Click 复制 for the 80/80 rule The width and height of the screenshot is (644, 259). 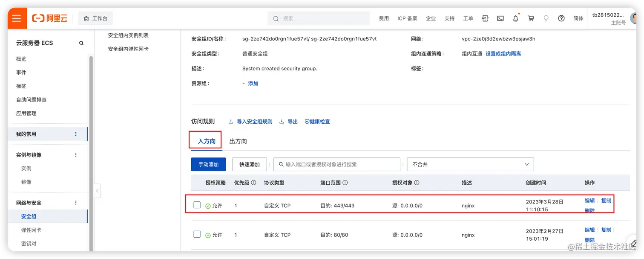[x=606, y=230]
